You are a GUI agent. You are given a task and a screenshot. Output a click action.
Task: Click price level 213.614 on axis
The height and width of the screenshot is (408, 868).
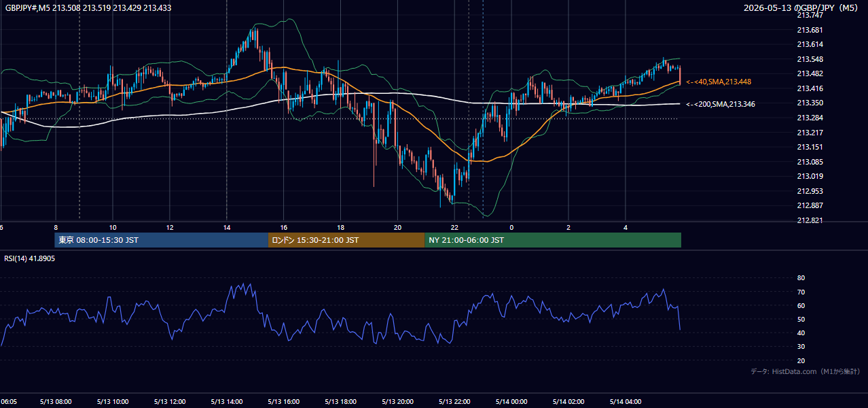click(x=810, y=44)
